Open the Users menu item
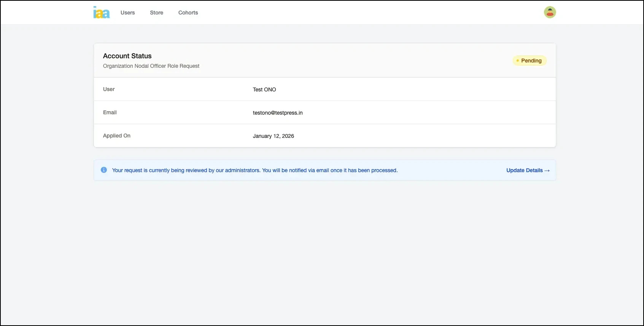This screenshot has height=326, width=644. click(127, 13)
